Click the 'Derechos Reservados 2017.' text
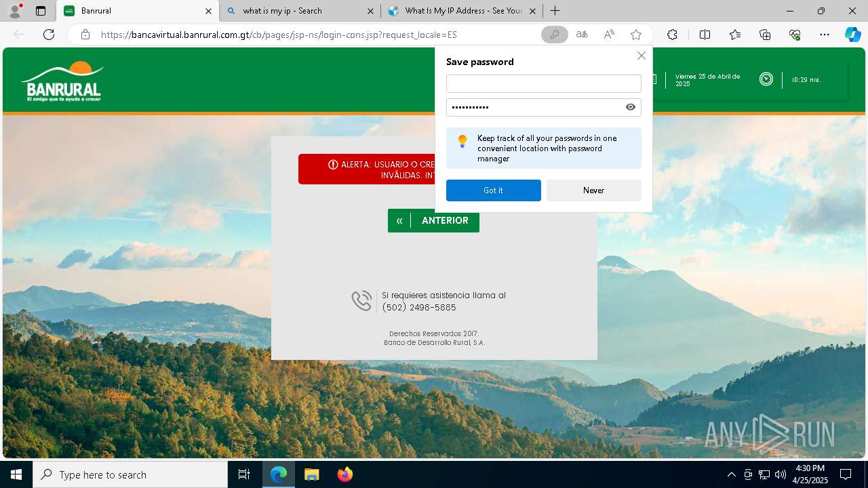Image resolution: width=868 pixels, height=488 pixels. point(434,333)
